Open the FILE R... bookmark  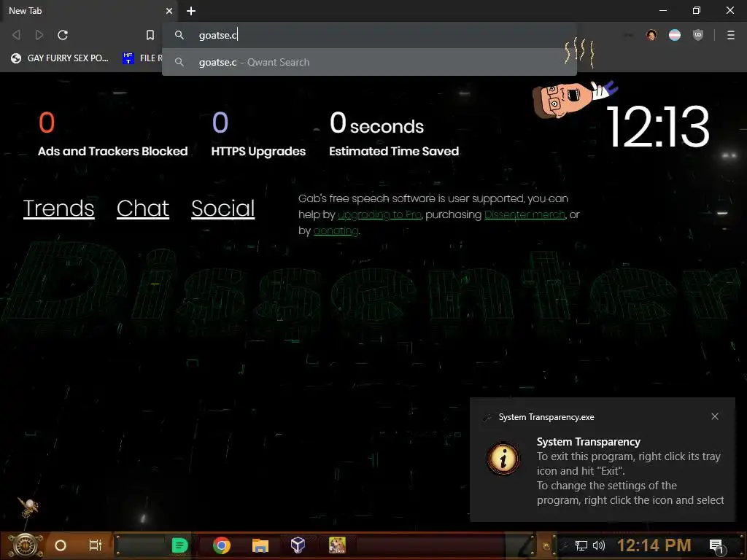(142, 58)
